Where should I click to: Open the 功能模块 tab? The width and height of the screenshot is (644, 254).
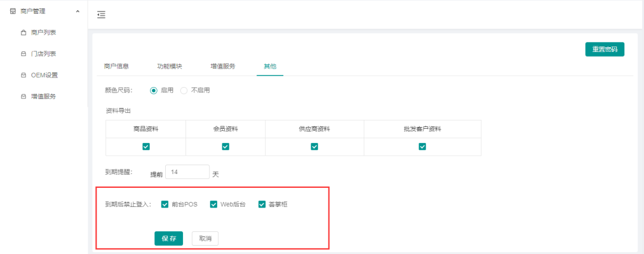(x=169, y=66)
